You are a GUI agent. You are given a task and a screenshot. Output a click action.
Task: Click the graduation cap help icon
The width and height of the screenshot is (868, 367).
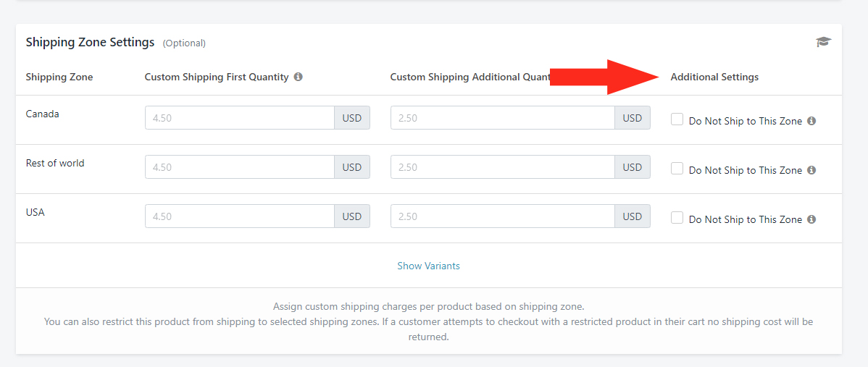click(x=824, y=42)
